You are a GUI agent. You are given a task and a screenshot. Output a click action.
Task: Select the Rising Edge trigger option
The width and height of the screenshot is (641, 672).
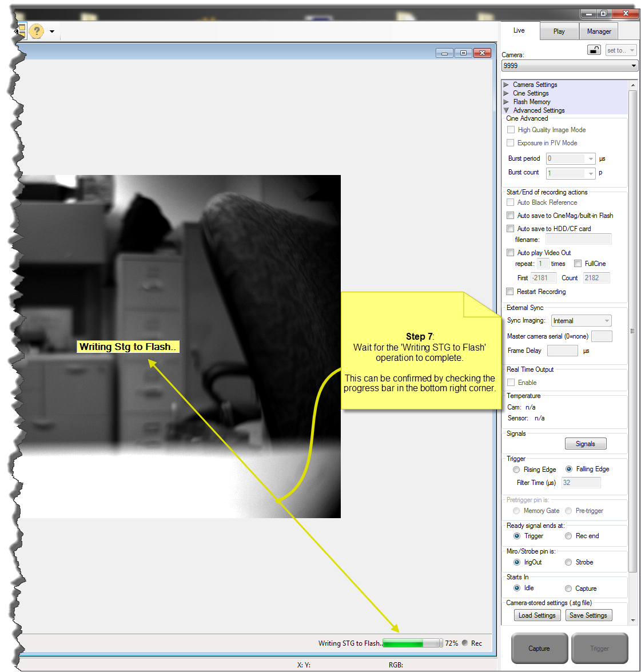coord(516,469)
